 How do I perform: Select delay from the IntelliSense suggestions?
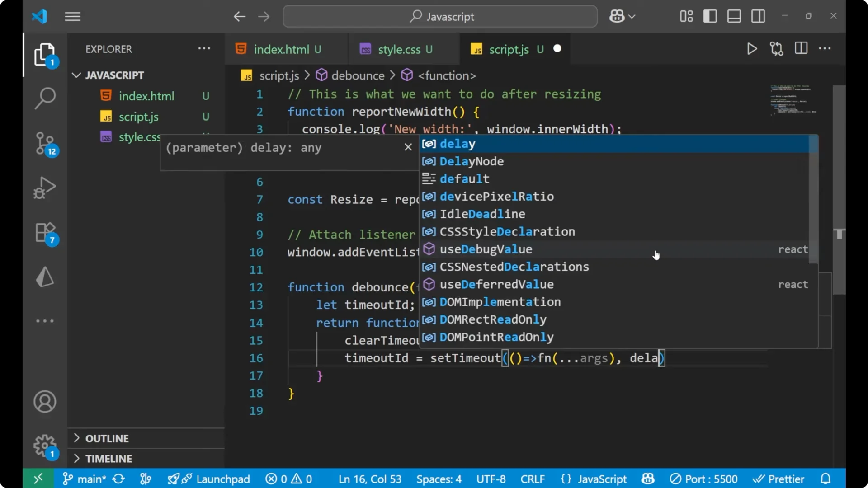[x=457, y=144]
